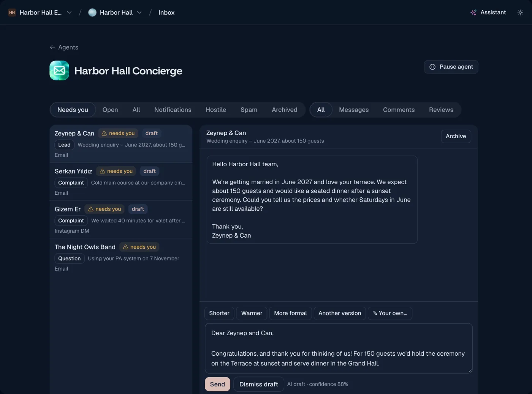Image resolution: width=532 pixels, height=394 pixels.
Task: Open the Assistant panel
Action: (488, 13)
